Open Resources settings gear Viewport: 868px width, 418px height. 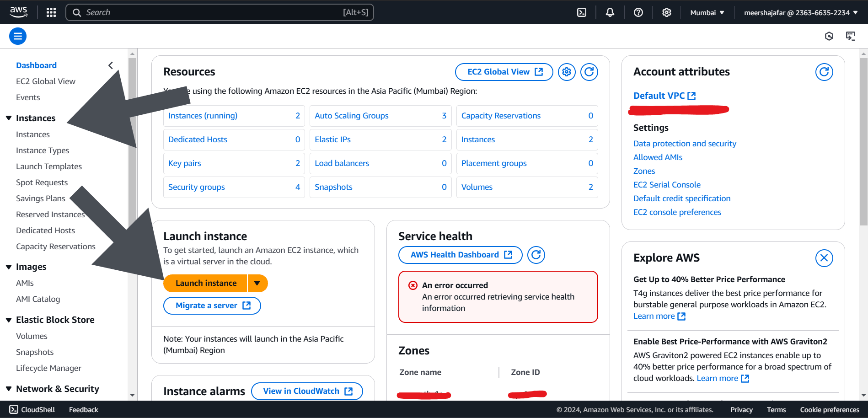567,72
